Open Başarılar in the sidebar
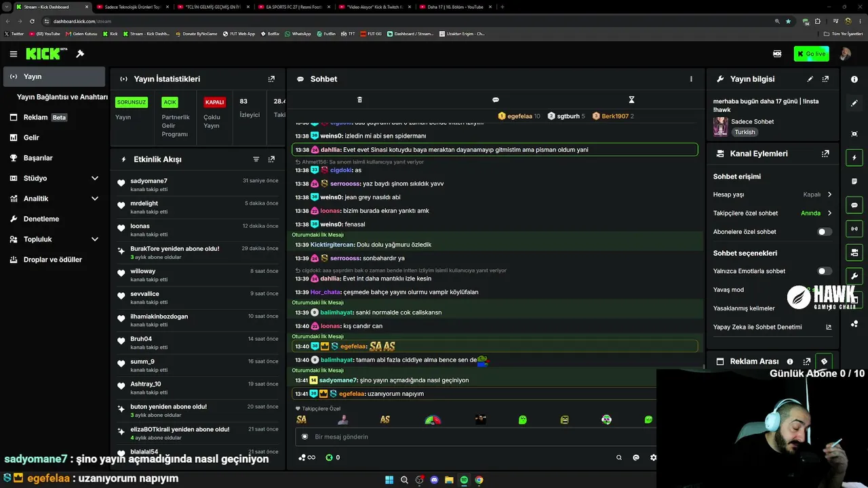Viewport: 868px width, 488px height. coord(54,158)
